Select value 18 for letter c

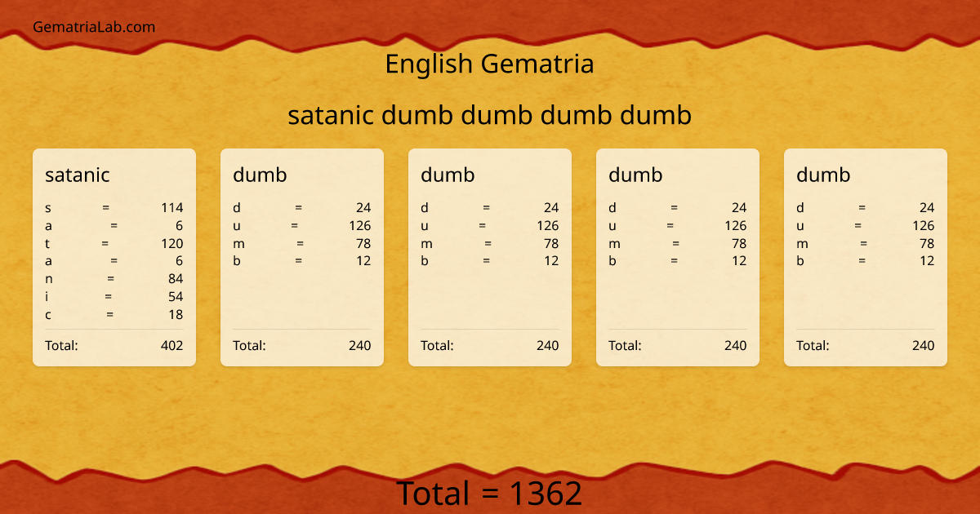click(176, 315)
